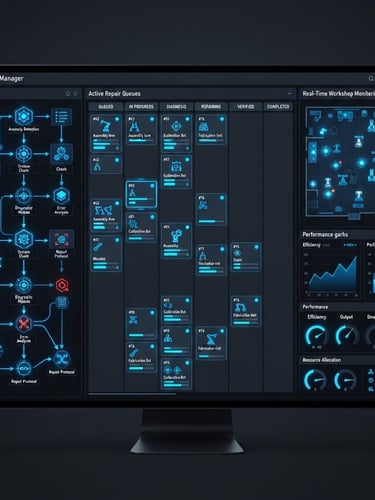Click the search icon in the title bar

pos(371,79)
